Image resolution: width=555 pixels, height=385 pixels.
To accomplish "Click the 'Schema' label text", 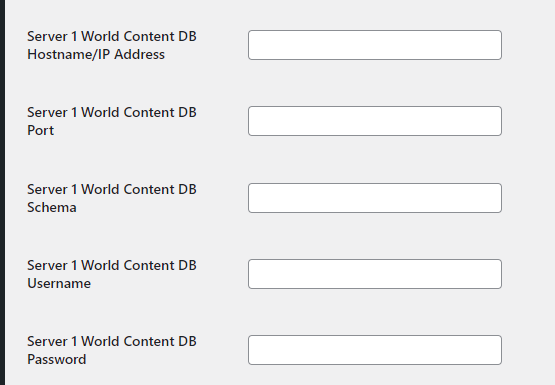I will pyautogui.click(x=52, y=207).
